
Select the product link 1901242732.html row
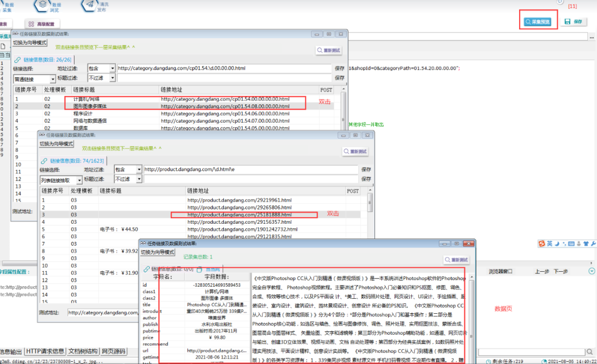tap(200, 229)
